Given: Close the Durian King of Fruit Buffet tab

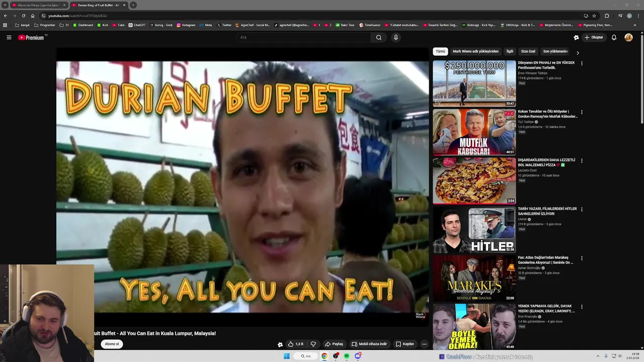Looking at the screenshot, I should point(124,5).
